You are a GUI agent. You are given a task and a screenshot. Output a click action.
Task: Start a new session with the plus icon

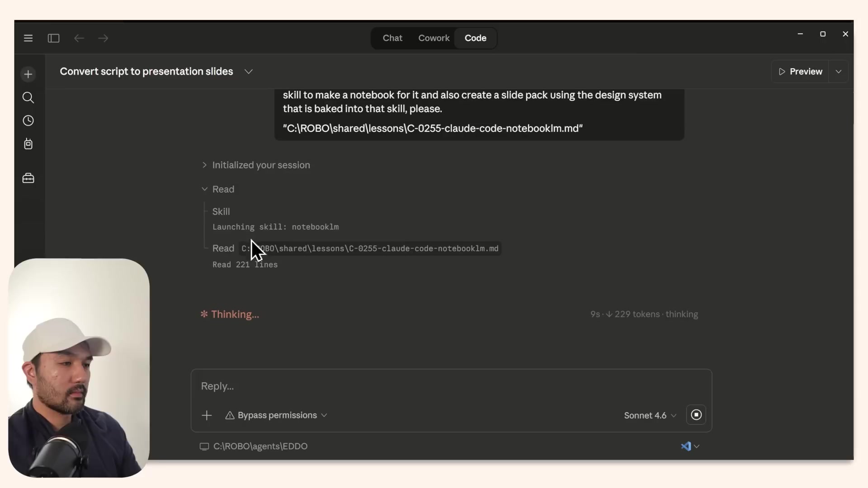28,74
